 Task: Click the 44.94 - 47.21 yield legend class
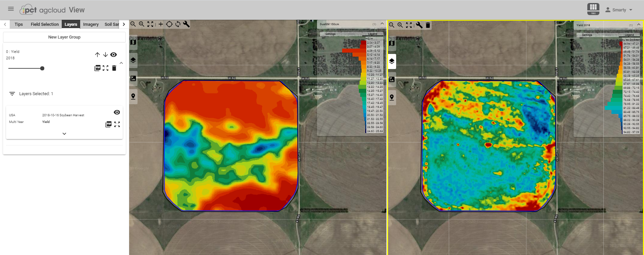[x=631, y=44]
